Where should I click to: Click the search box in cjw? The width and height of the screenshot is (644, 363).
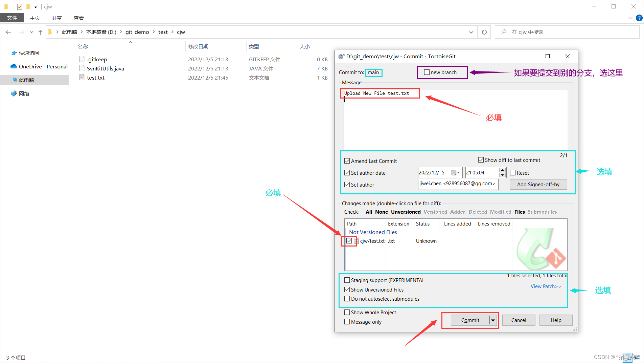click(567, 32)
